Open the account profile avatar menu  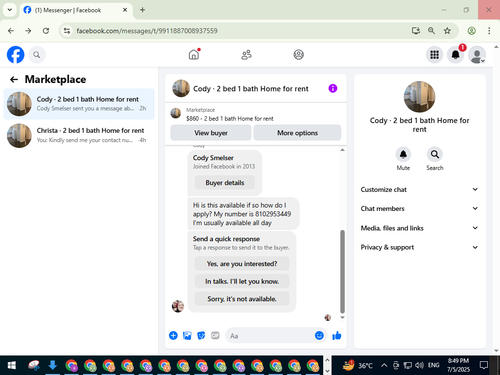477,55
